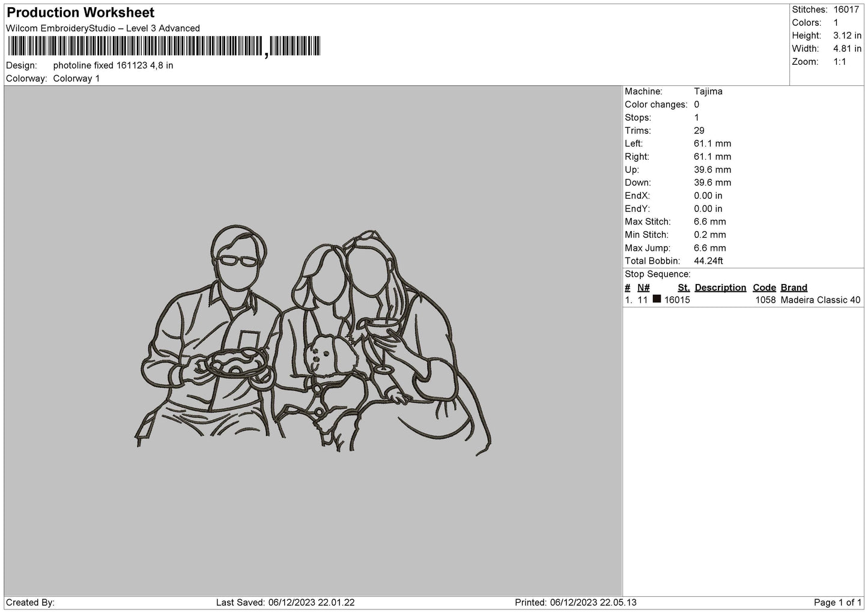Click the Trims value 29
868x613 pixels.
[699, 130]
